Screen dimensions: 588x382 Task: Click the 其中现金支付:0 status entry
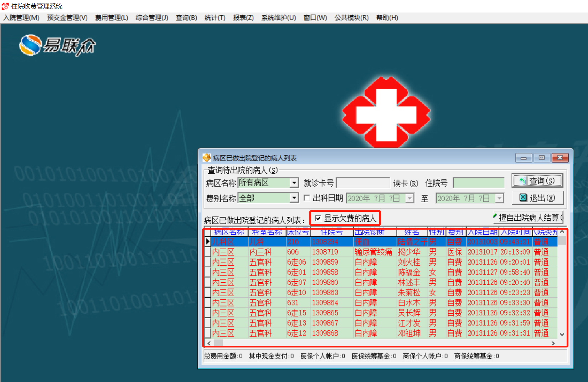click(x=271, y=356)
